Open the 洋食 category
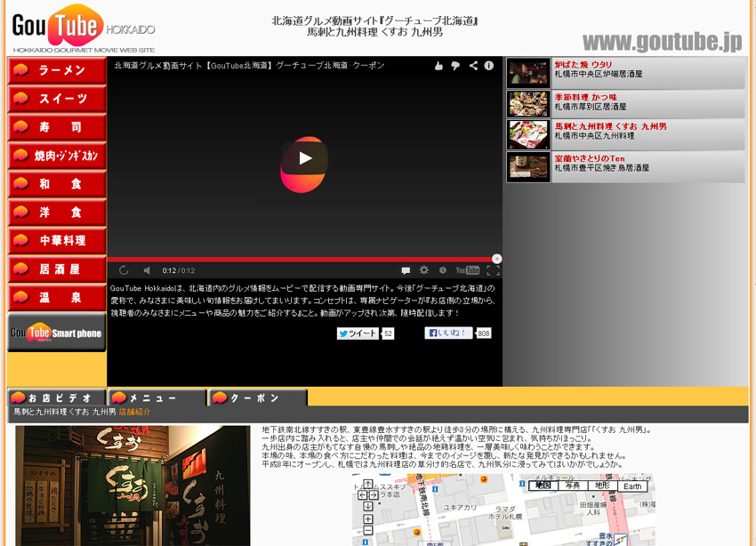The width and height of the screenshot is (756, 546). (x=57, y=213)
